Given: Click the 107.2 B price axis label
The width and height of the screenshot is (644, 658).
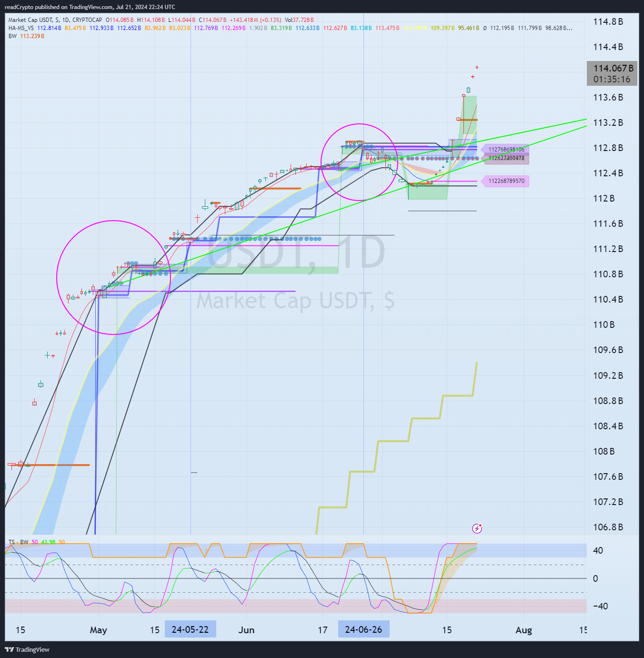Looking at the screenshot, I should [608, 502].
